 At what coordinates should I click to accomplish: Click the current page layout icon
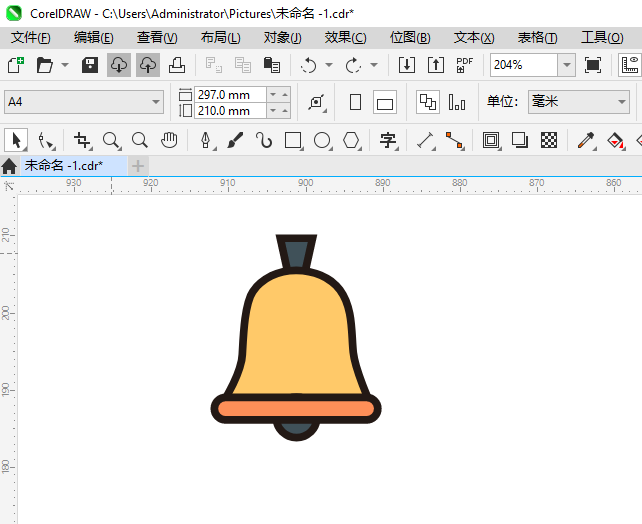click(457, 102)
